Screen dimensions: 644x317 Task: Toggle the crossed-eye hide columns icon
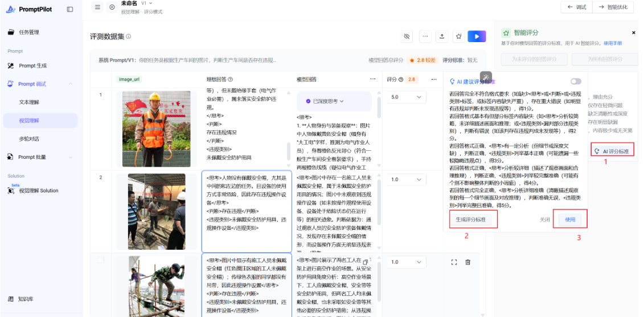(x=407, y=36)
